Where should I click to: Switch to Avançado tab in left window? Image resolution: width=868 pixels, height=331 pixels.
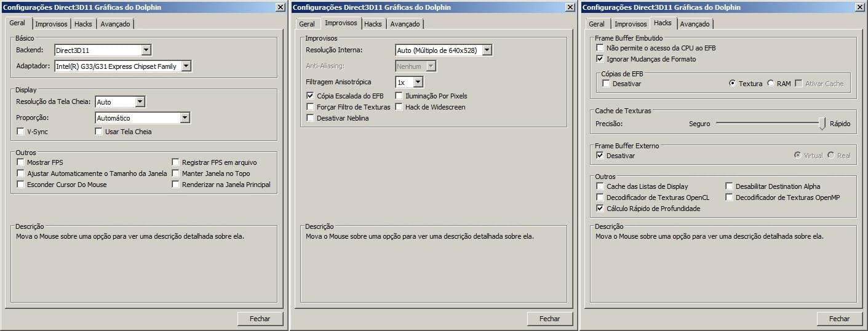116,24
